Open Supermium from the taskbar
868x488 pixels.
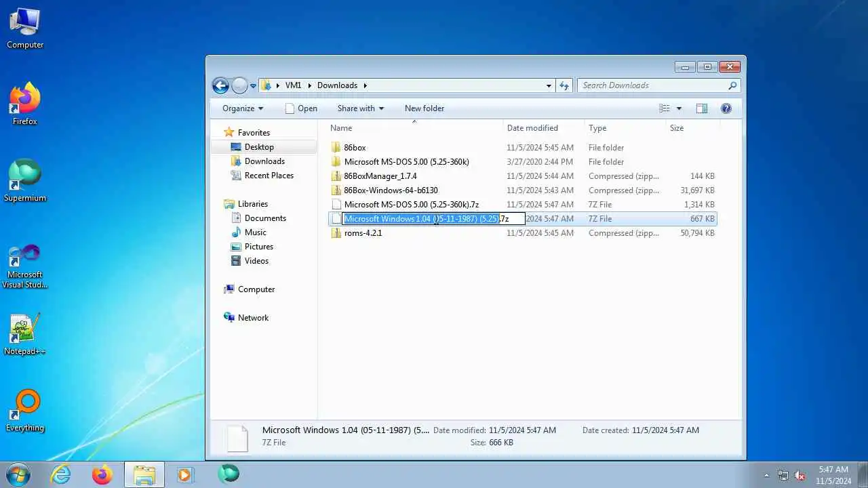pyautogui.click(x=229, y=473)
